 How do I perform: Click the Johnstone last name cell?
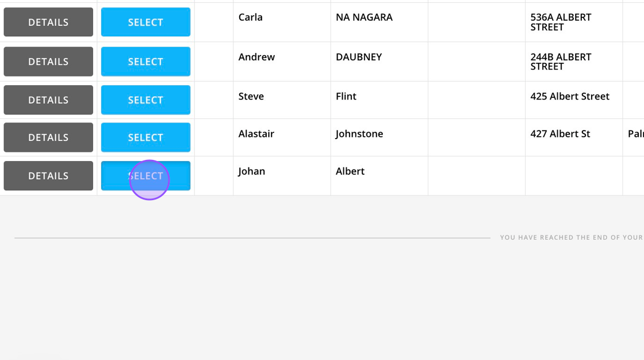[359, 134]
